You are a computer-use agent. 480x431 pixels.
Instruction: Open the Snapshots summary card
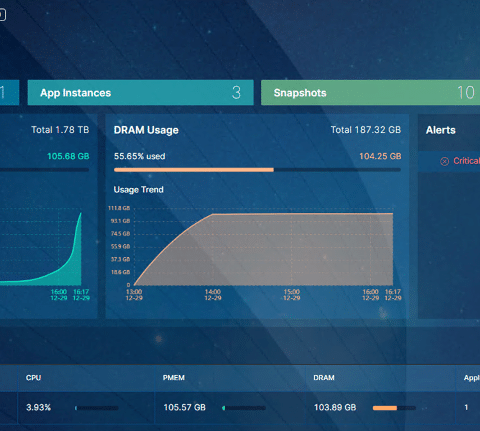(370, 92)
